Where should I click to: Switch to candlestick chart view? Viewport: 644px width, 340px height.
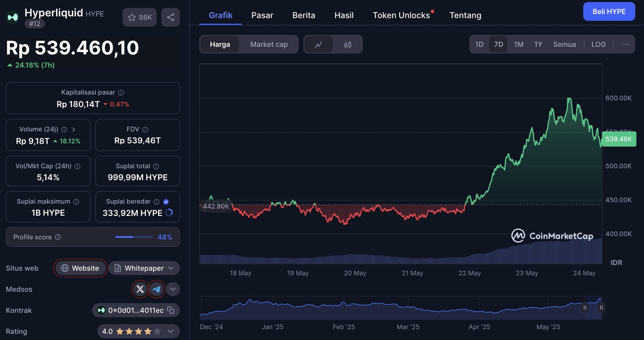click(347, 44)
